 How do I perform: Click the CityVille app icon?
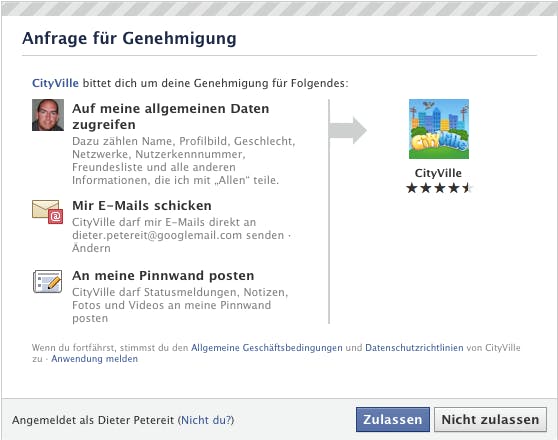439,129
